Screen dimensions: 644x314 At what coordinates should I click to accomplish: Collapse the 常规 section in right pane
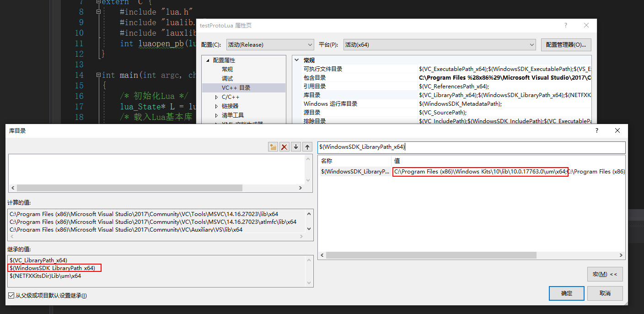[297, 60]
